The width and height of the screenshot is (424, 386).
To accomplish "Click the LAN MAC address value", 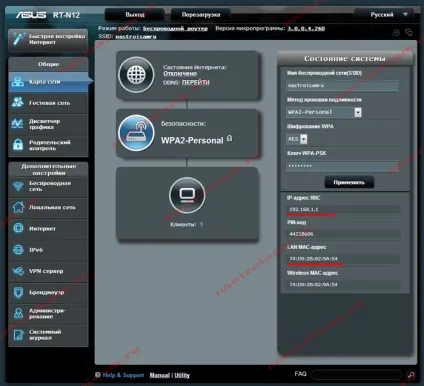I will pos(313,259).
